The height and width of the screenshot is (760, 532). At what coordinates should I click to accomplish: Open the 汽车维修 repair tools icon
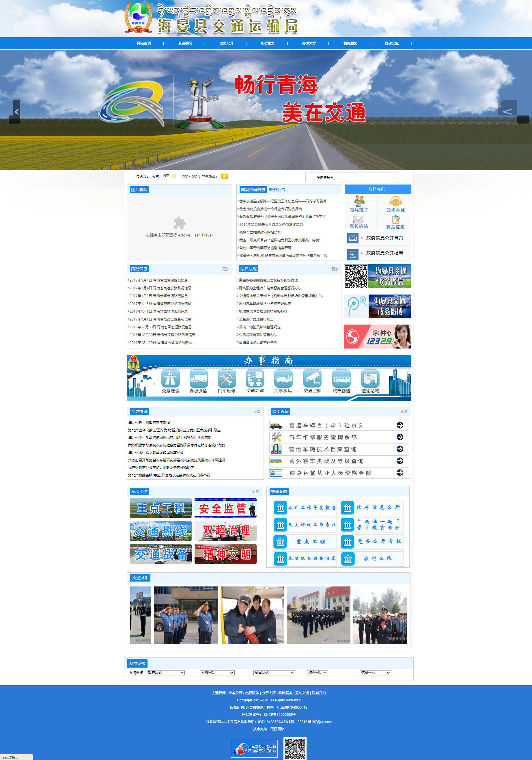(x=227, y=378)
